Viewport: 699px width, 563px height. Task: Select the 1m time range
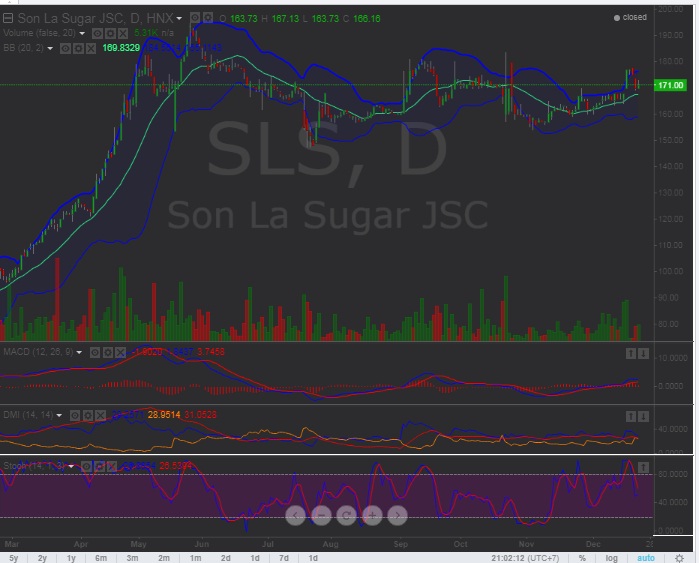pyautogui.click(x=195, y=558)
